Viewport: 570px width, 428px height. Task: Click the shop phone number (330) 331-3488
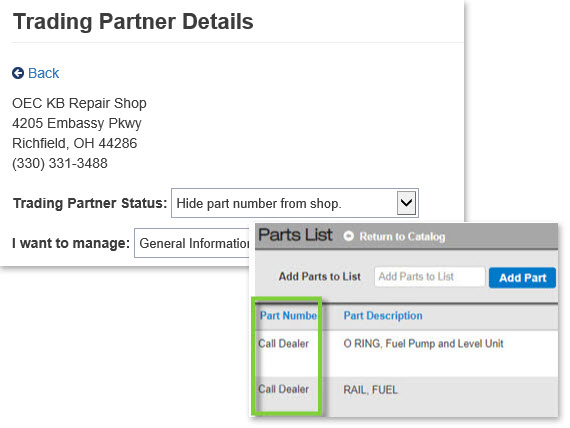tap(60, 164)
